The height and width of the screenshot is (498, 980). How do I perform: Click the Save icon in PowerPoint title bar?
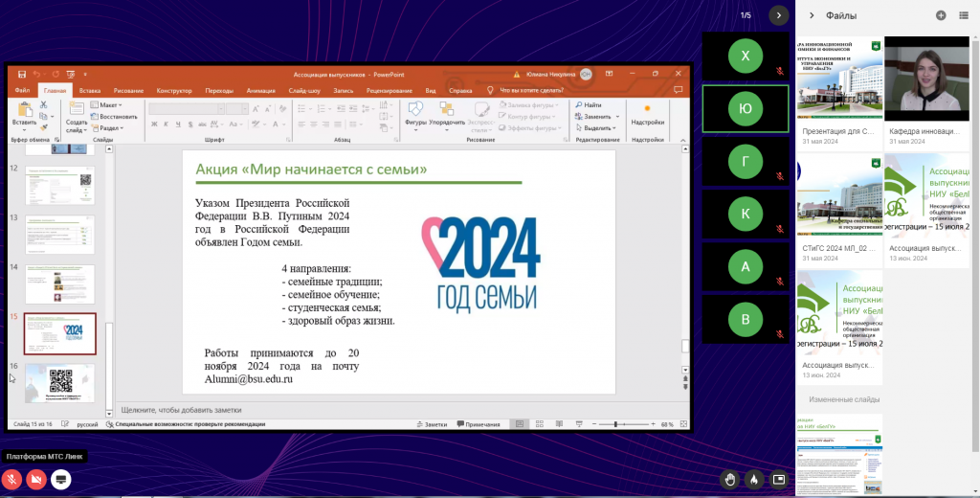[22, 75]
